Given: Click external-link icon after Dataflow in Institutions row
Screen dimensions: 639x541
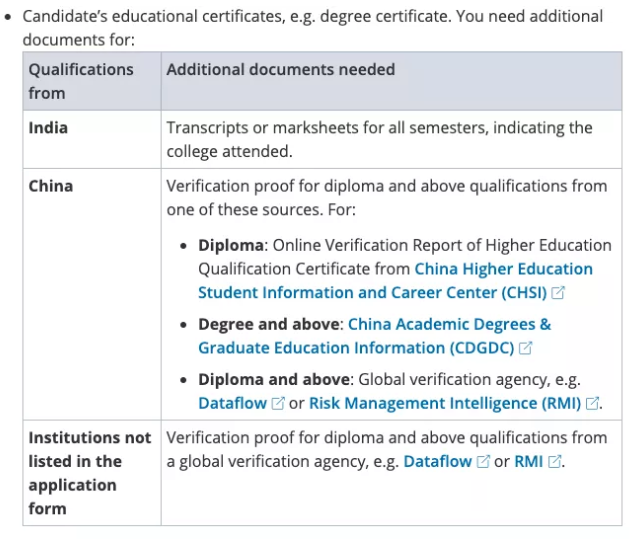Looking at the screenshot, I should (483, 462).
